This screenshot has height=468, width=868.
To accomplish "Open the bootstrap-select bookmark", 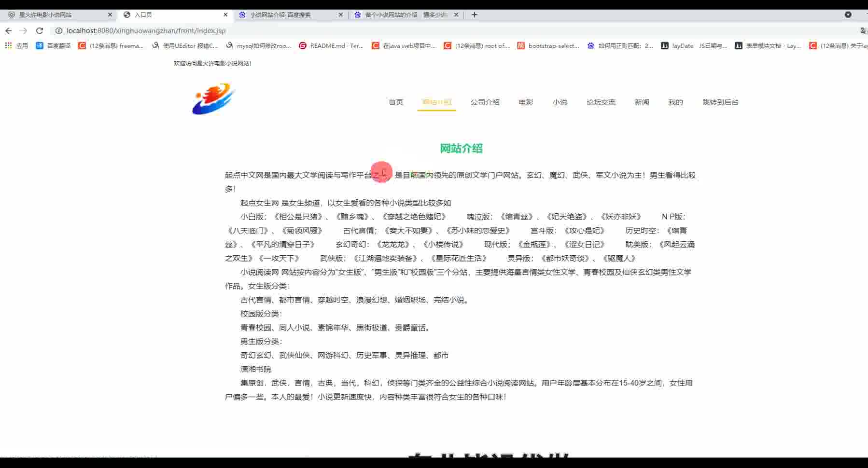I will [548, 46].
